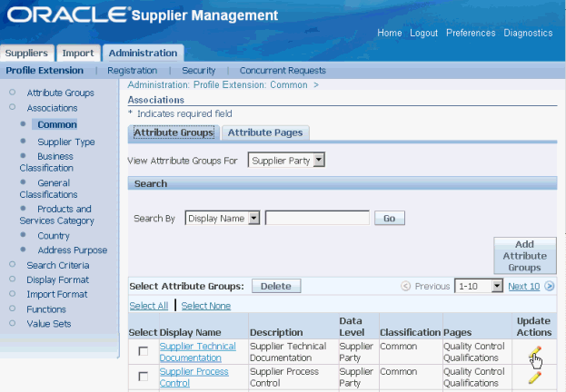Open Security in the submenu
Viewport: 566px width, 392px height.
[x=199, y=70]
